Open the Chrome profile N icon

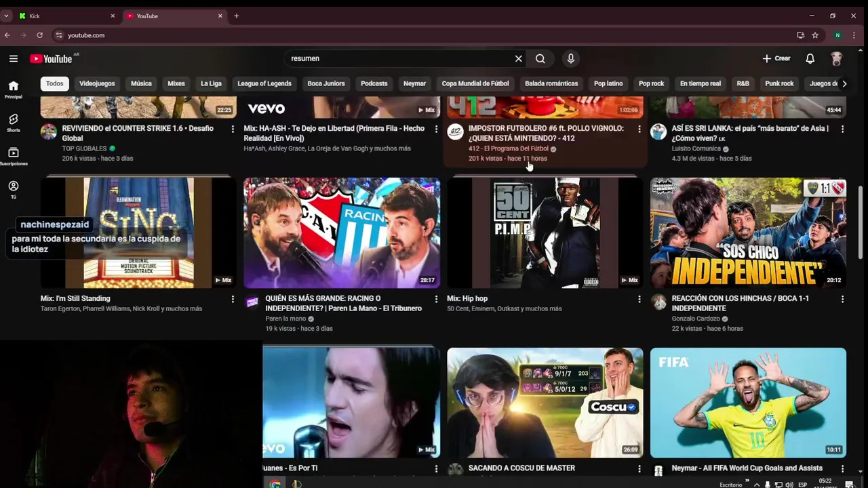[x=837, y=35]
